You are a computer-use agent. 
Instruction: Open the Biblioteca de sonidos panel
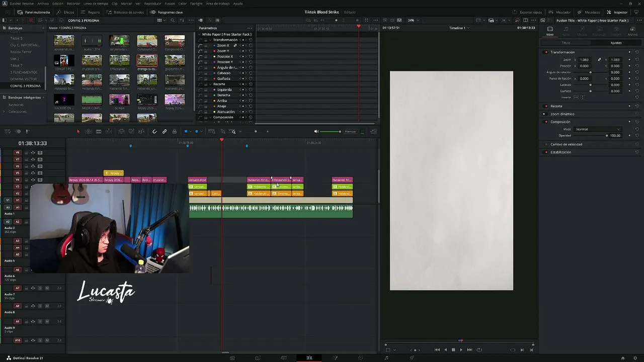pyautogui.click(x=125, y=12)
